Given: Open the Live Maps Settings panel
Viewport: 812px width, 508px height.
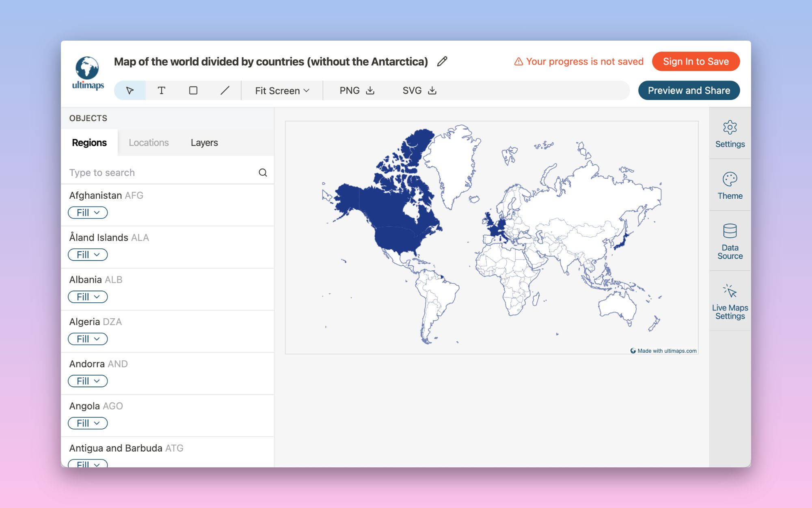Looking at the screenshot, I should 729,302.
